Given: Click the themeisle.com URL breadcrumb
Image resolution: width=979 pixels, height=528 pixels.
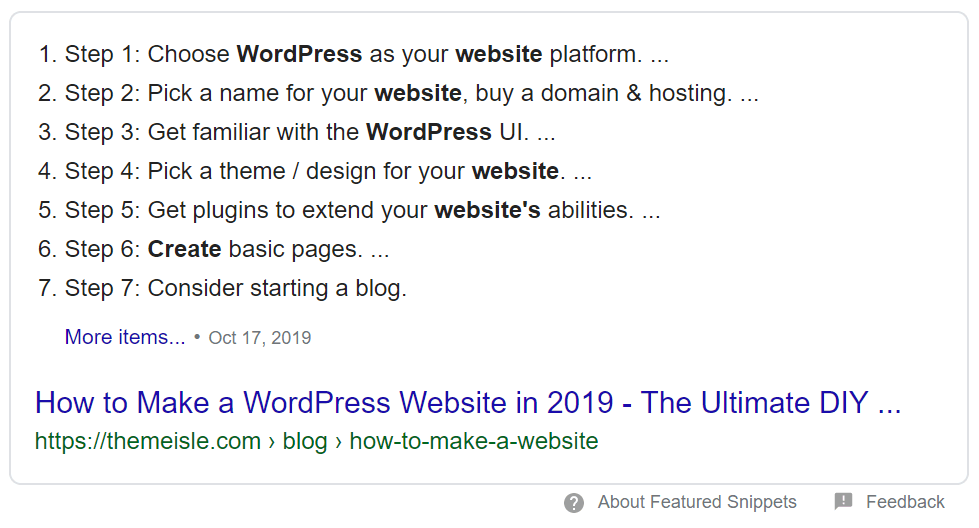Looking at the screenshot, I should 317,441.
